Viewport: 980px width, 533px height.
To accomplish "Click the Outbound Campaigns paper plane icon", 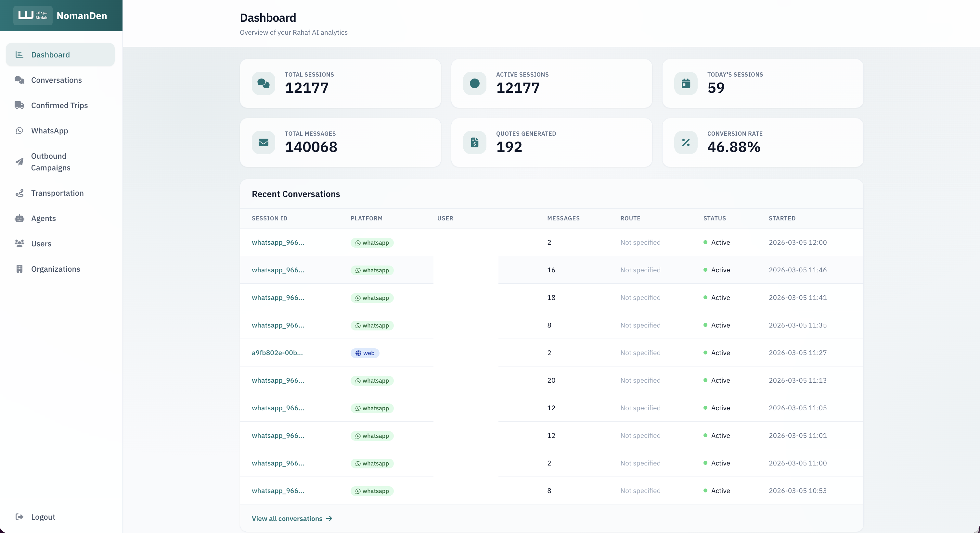I will (x=19, y=162).
